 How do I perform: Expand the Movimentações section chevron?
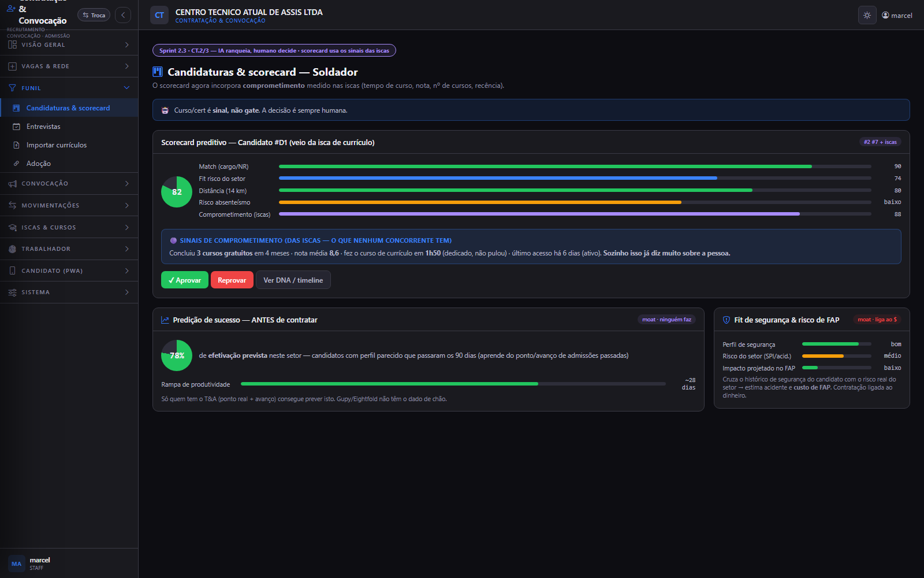tap(126, 205)
